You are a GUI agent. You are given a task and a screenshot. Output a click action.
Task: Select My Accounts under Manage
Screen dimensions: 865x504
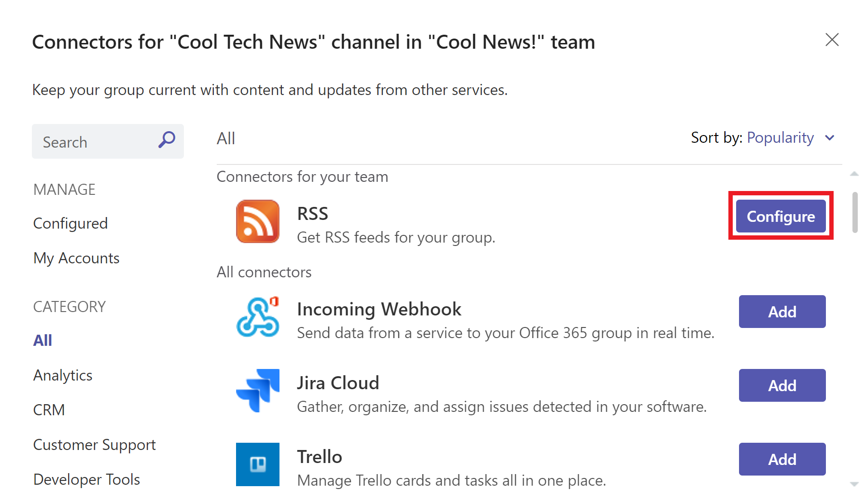click(76, 258)
